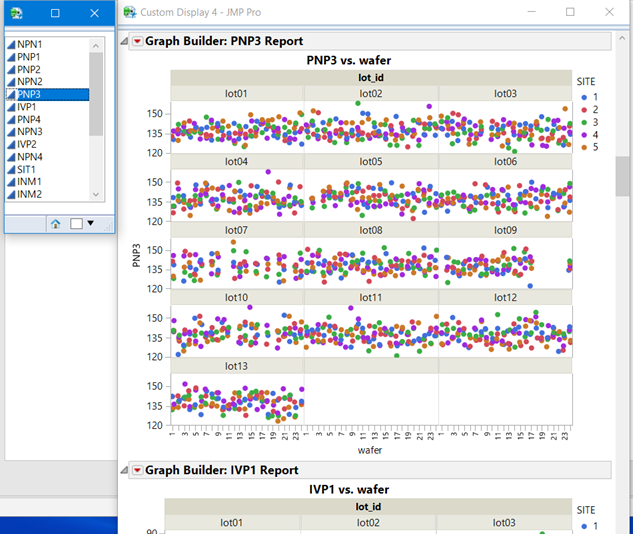The width and height of the screenshot is (633, 534).
Task: Click the red SITE 2 legend marker
Action: coord(584,110)
